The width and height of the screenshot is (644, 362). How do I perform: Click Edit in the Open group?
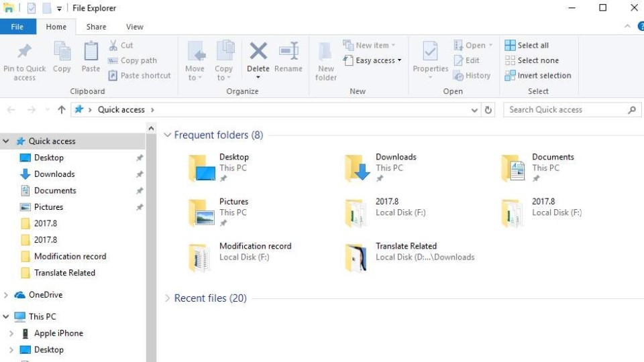click(467, 60)
